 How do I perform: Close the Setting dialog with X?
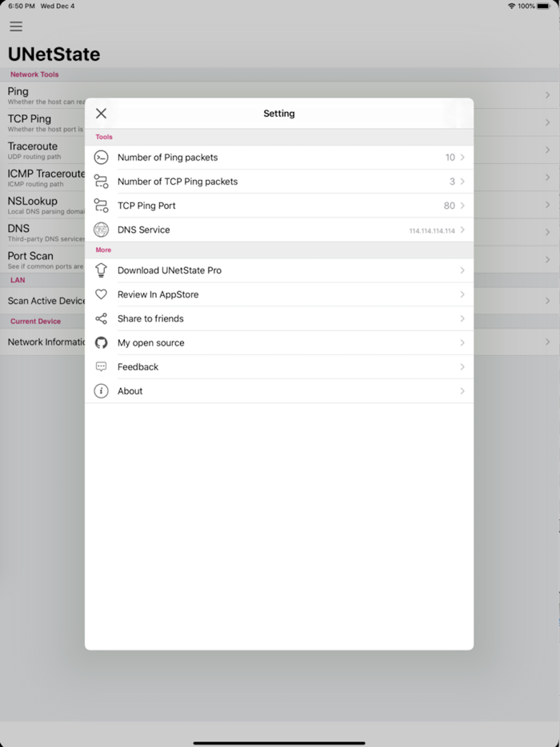(101, 114)
